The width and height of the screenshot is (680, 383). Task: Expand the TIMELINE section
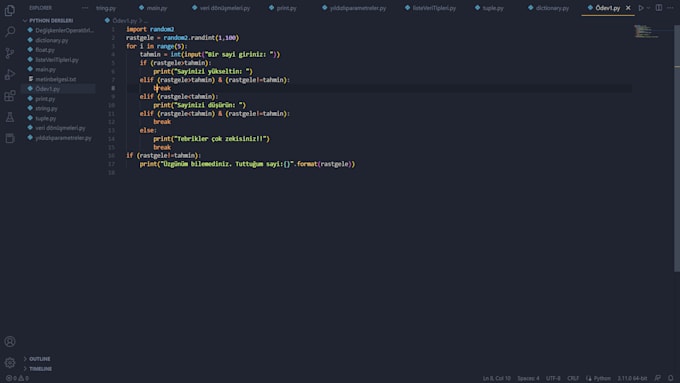coord(40,369)
